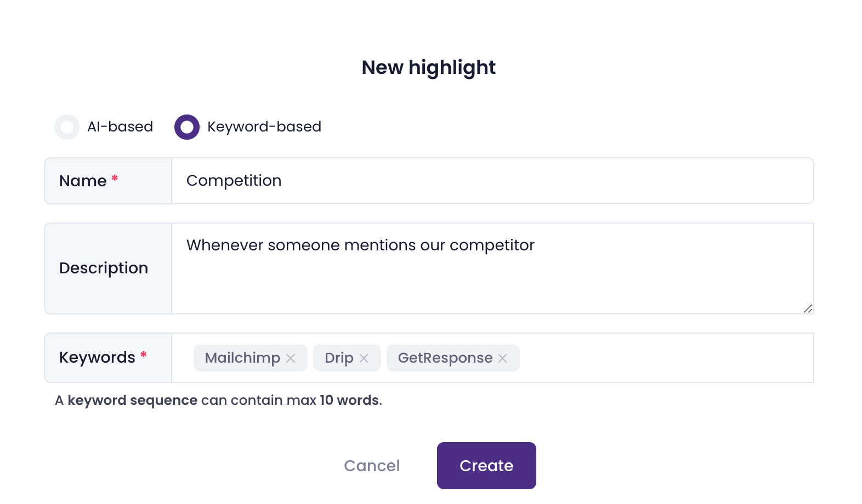Click the Keywords field label

(97, 358)
